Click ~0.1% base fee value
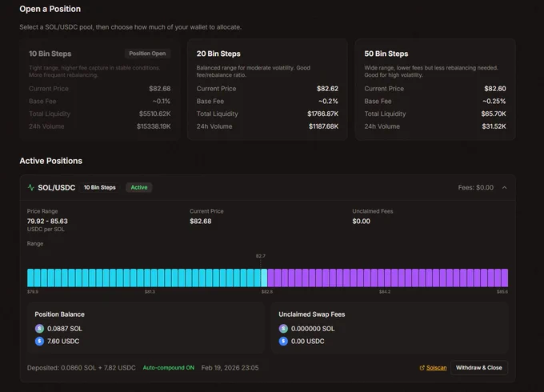 pos(162,102)
